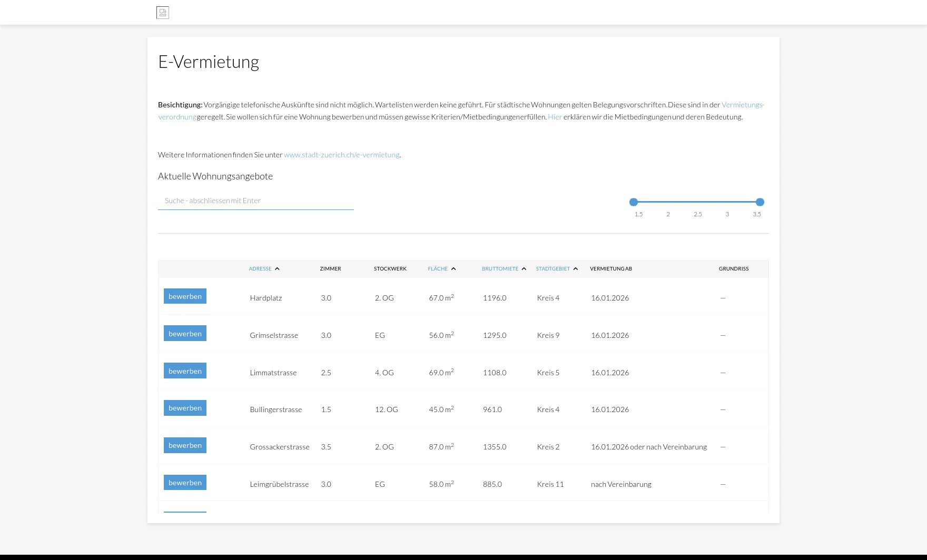The image size is (927, 560).
Task: Apply for the Hardplatz apartment
Action: tap(185, 296)
